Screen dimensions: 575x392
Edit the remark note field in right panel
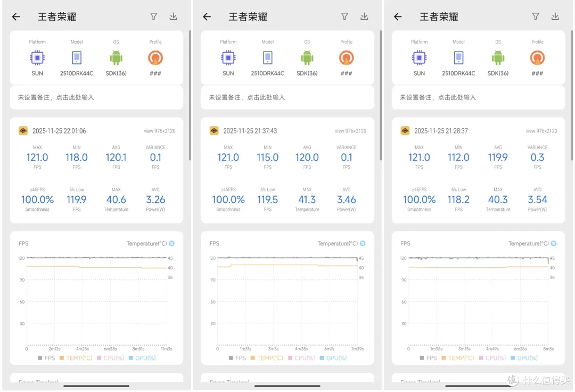[479, 97]
